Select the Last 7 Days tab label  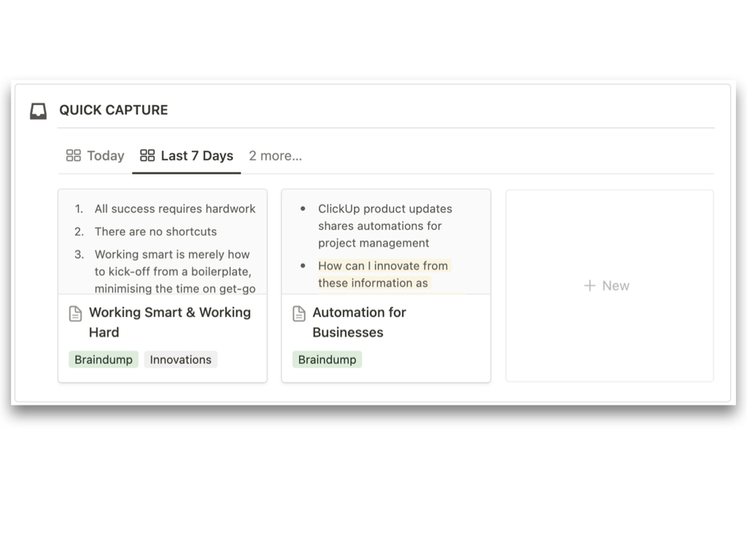point(196,155)
